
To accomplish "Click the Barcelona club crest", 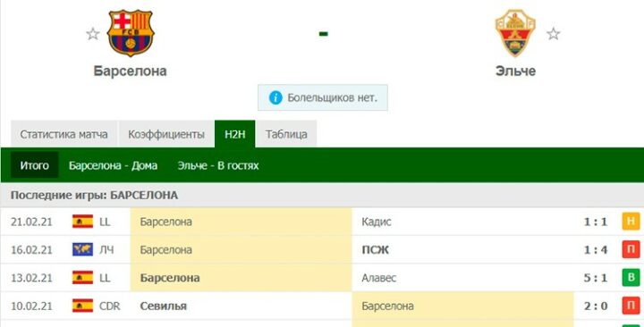I will [x=131, y=33].
